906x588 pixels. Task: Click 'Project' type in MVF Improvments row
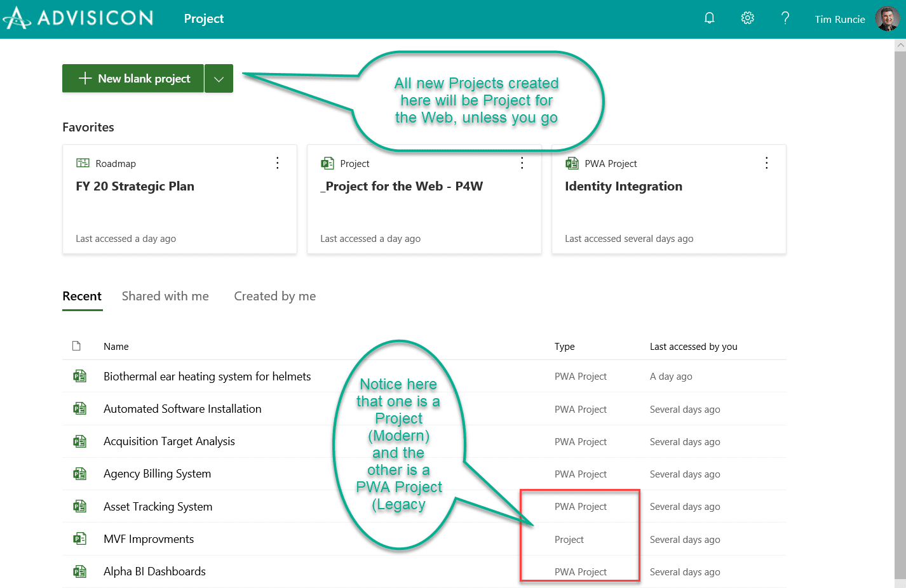click(569, 540)
